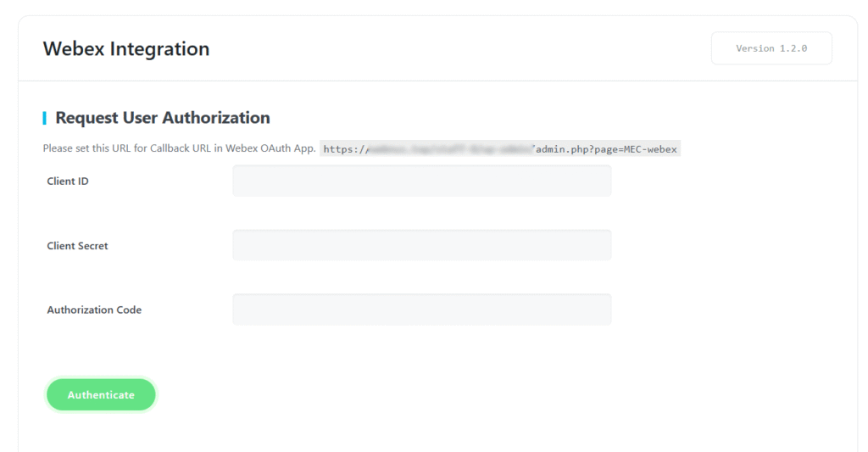Focus the Client ID input field
Viewport: 868px width, 452px height.
(422, 181)
